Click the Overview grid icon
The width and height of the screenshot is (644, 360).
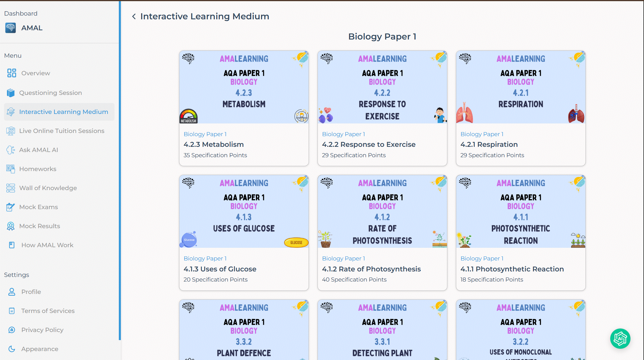[12, 73]
